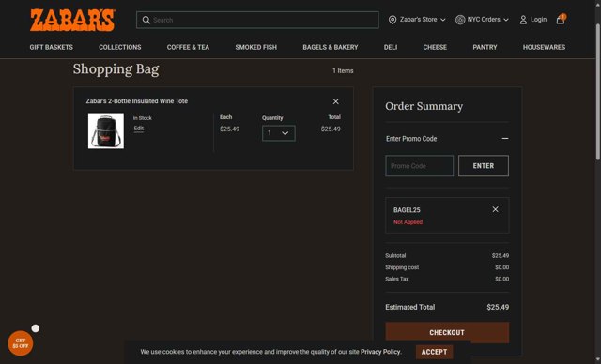Open Bagels & Bakery menu
Screen dimensions: 601x364
(331, 47)
